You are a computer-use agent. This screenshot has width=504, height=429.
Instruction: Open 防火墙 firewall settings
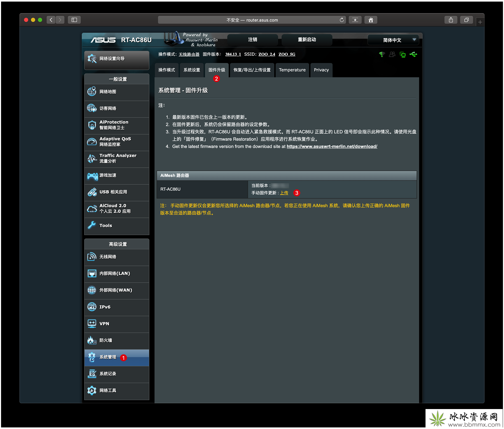[117, 341]
